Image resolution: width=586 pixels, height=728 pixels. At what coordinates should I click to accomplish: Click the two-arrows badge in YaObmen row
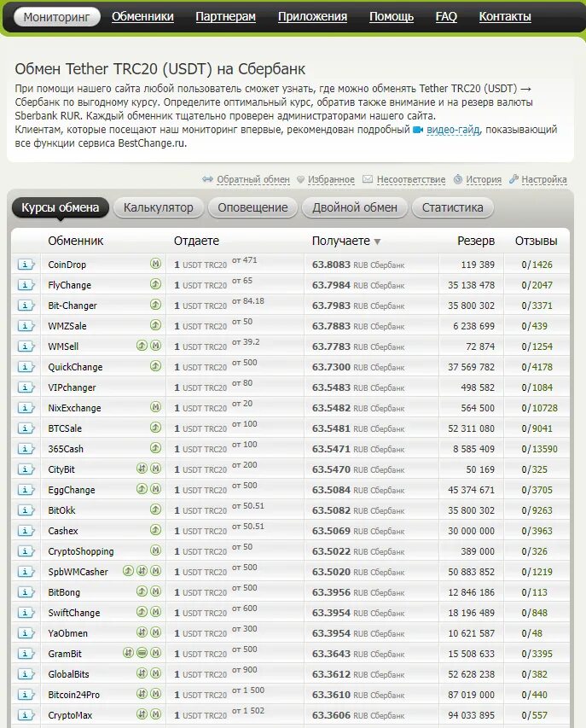142,632
